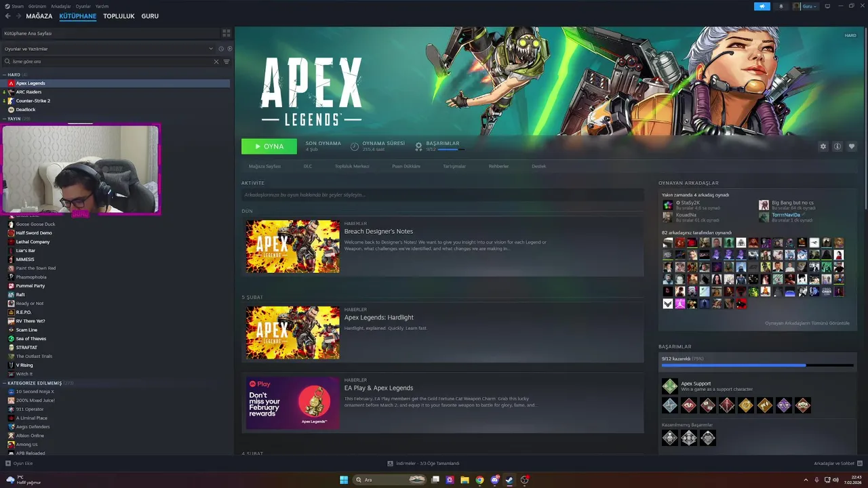Click the activity status input box

[442, 195]
